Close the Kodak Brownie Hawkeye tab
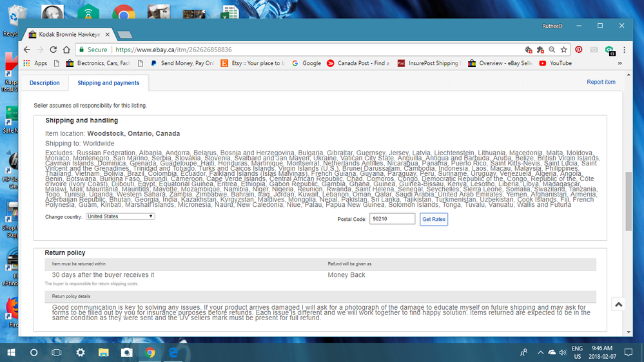 (x=107, y=35)
